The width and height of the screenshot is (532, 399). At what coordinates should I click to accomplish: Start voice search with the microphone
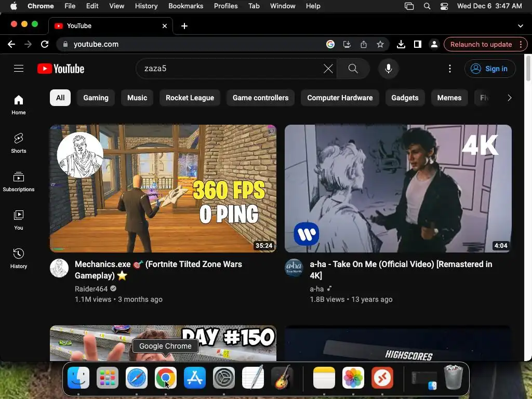[389, 69]
